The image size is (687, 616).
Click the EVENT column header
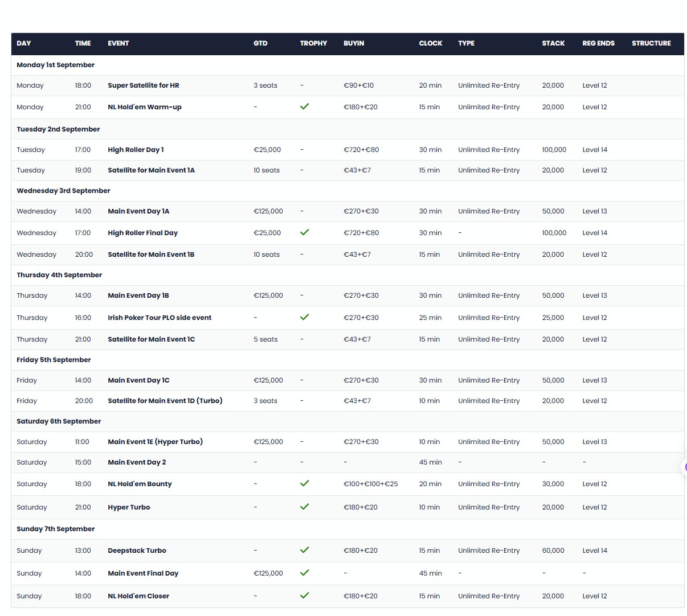click(x=118, y=43)
